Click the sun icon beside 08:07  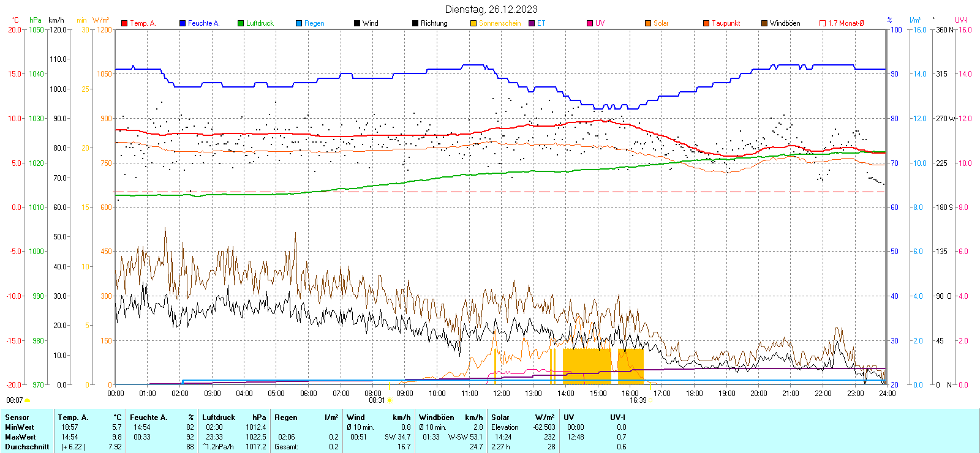[27, 400]
